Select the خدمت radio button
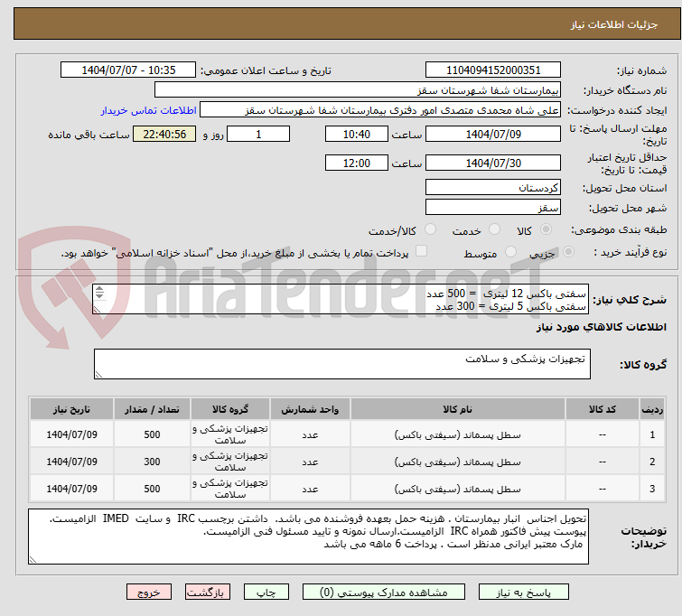 (493, 230)
